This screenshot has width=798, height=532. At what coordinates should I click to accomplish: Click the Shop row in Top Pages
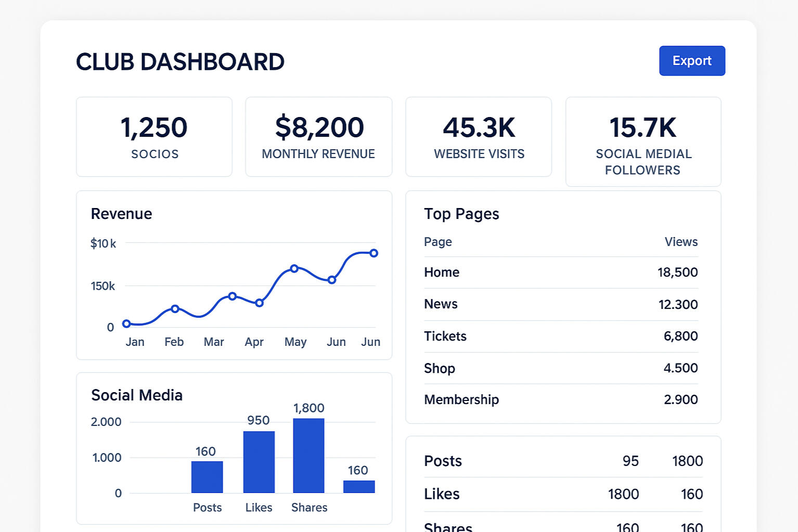(x=561, y=368)
